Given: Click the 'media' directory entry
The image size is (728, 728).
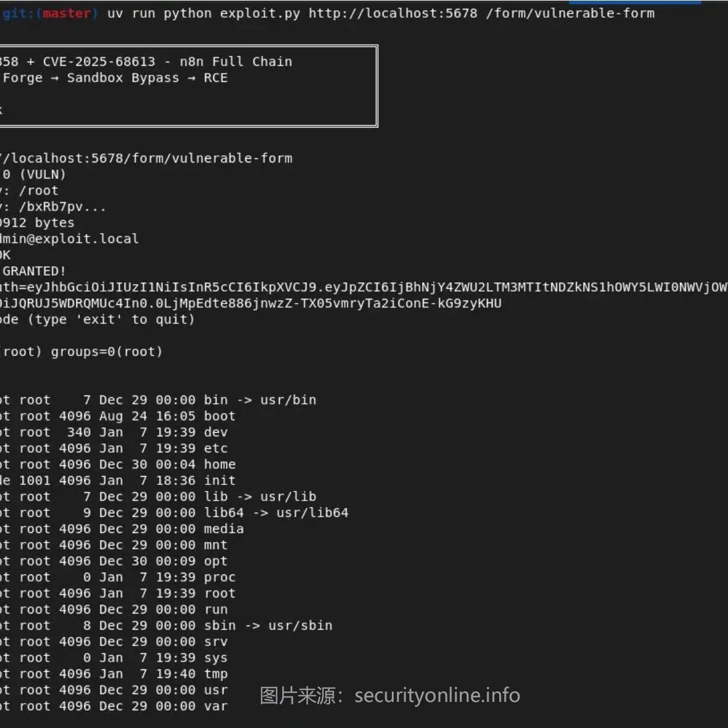Looking at the screenshot, I should 224,528.
